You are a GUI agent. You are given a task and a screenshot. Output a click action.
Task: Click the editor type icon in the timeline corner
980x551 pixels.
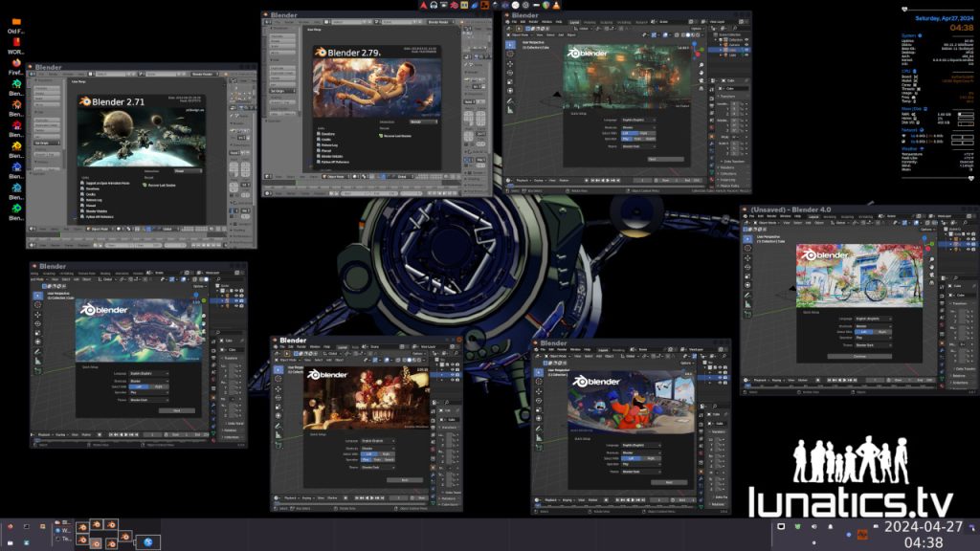(x=746, y=380)
